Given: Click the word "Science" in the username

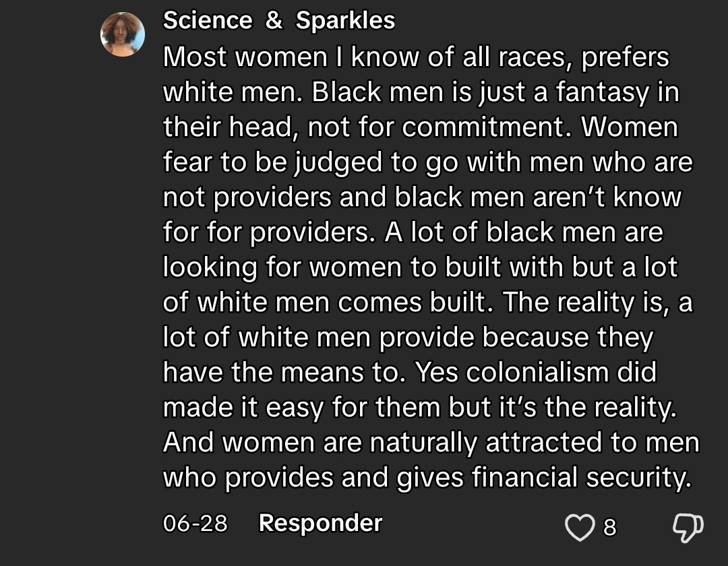Looking at the screenshot, I should point(208,20).
